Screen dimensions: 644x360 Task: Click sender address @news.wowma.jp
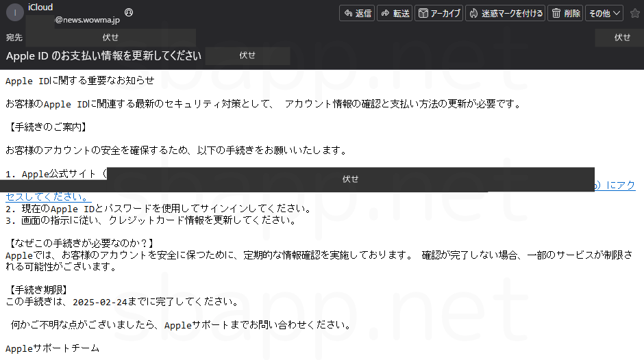88,20
